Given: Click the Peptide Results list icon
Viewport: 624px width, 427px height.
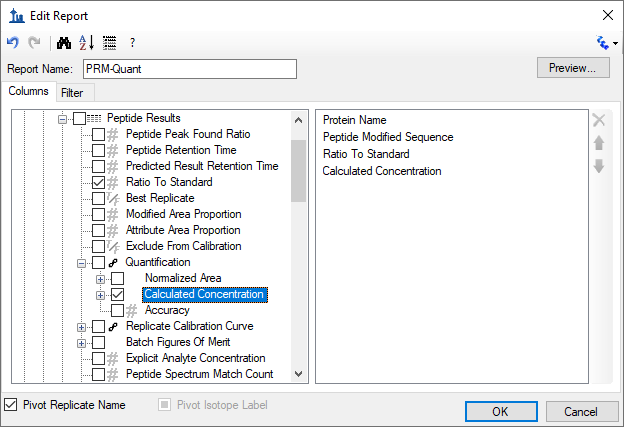Looking at the screenshot, I should coord(94,118).
